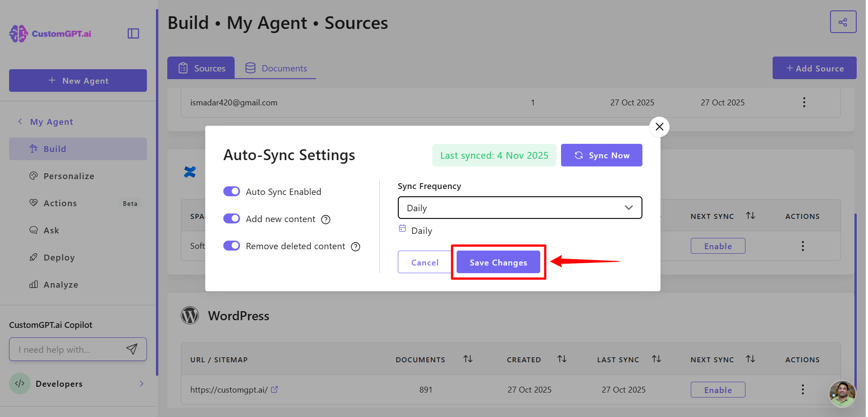Open Build in sidebar
This screenshot has width=868, height=417.
click(x=78, y=149)
